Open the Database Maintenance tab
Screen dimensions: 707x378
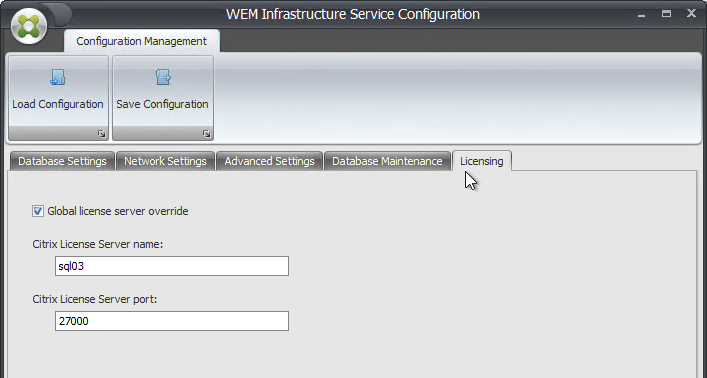click(387, 161)
